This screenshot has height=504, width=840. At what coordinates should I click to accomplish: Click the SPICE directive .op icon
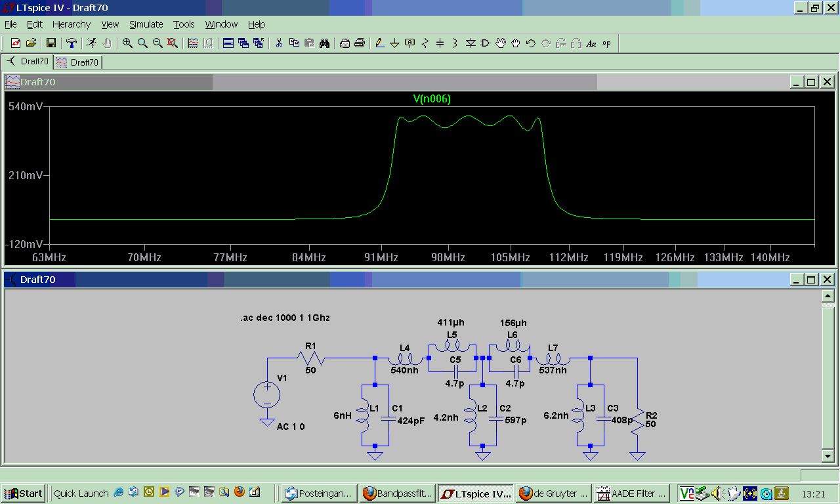pos(606,43)
